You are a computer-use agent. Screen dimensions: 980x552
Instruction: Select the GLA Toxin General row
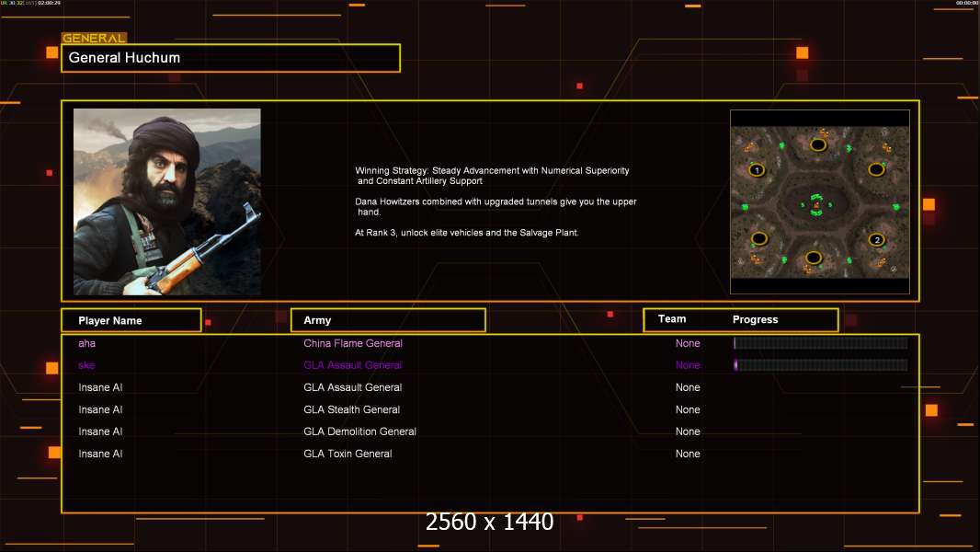490,454
